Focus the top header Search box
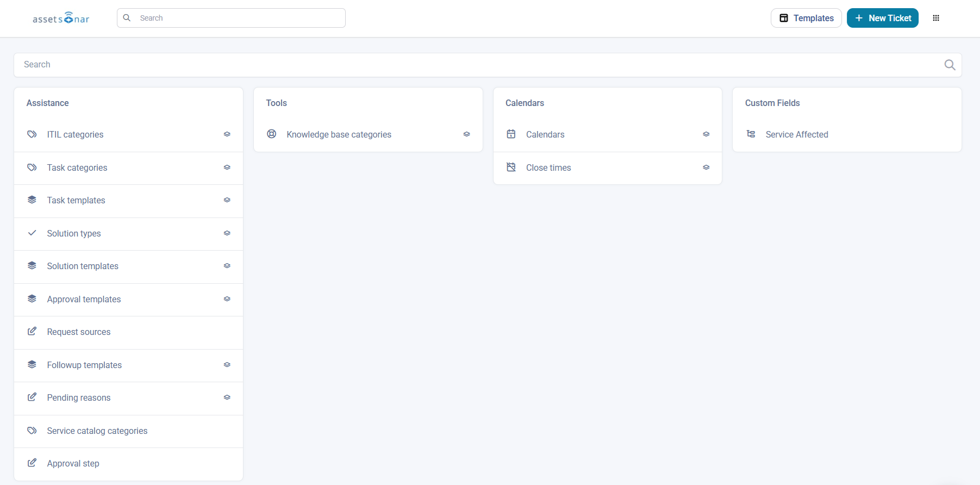Image resolution: width=980 pixels, height=485 pixels. (231, 18)
